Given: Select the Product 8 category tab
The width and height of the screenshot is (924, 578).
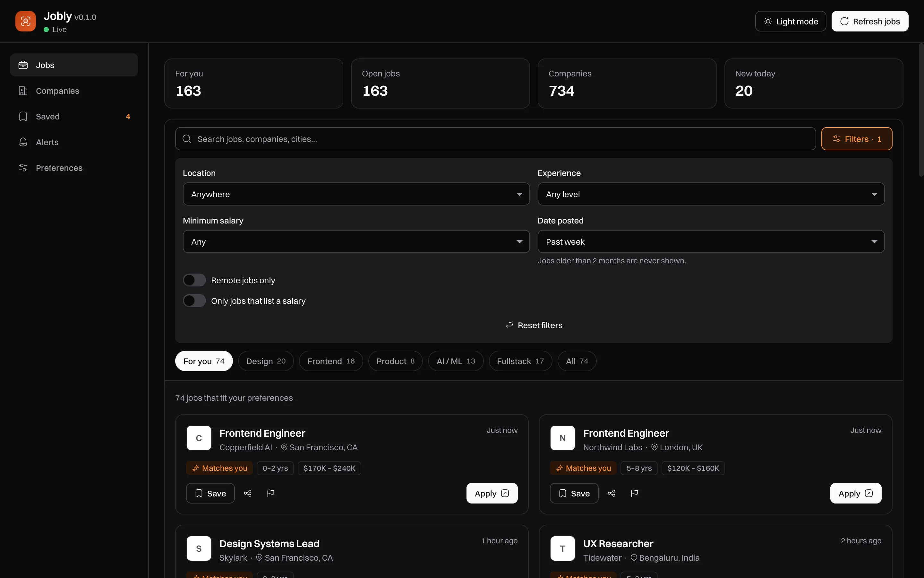Looking at the screenshot, I should click(x=395, y=361).
